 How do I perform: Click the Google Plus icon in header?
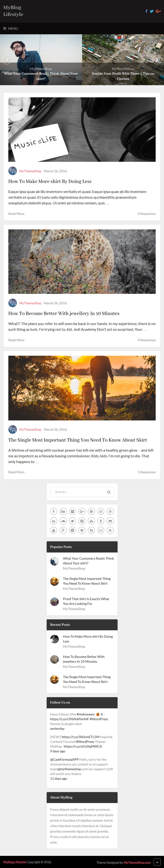pos(158,11)
